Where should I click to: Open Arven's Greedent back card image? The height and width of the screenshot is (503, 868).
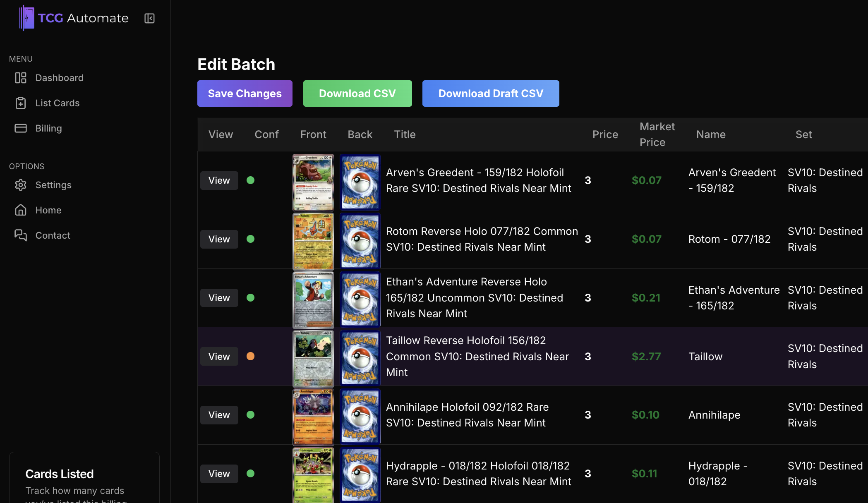(x=360, y=182)
